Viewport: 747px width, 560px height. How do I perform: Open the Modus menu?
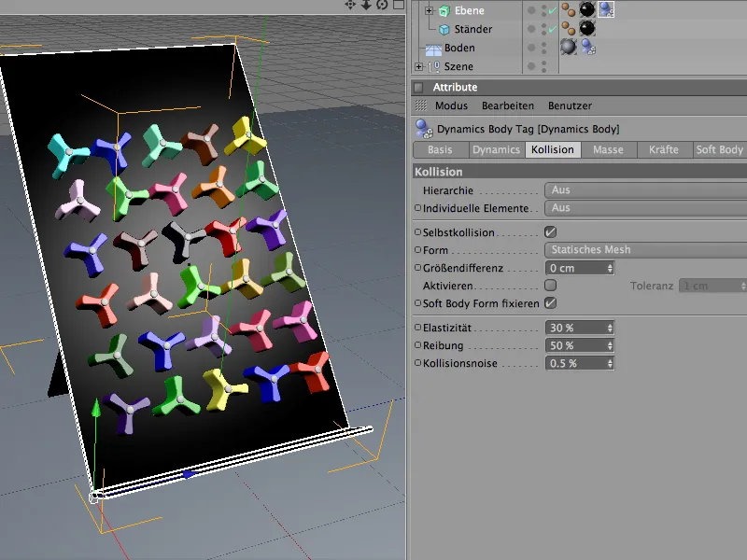point(451,106)
